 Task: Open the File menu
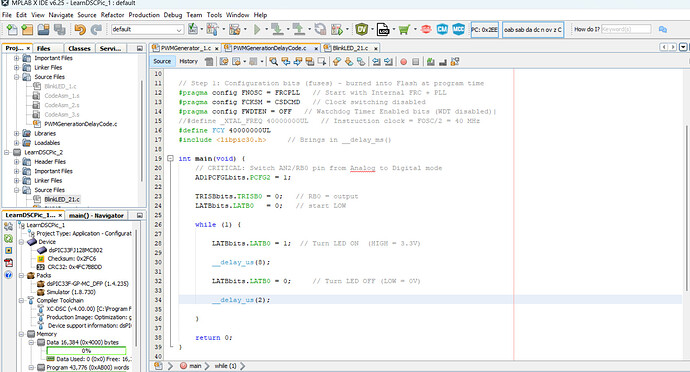click(x=7, y=15)
